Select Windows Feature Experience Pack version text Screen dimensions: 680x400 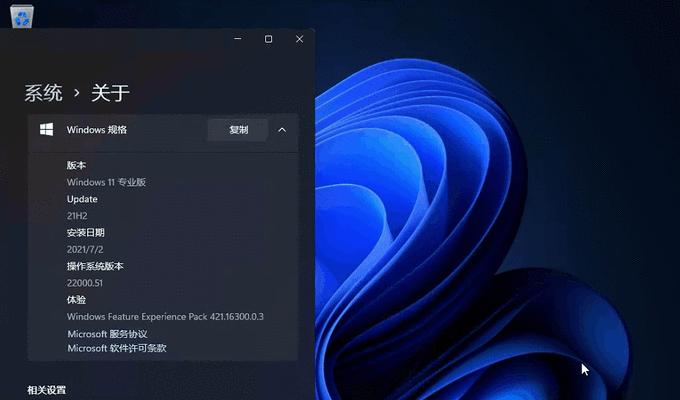pos(165,317)
